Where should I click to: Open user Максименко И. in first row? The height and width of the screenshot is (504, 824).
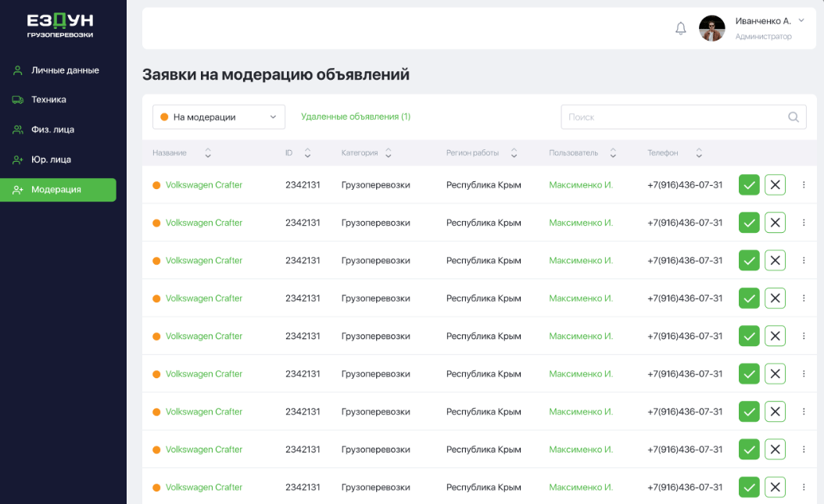(x=580, y=185)
